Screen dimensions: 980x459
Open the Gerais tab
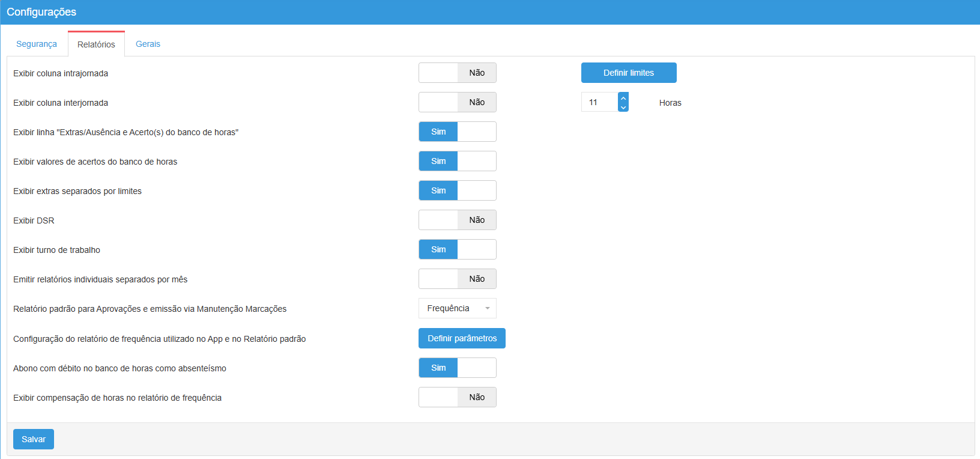[148, 44]
